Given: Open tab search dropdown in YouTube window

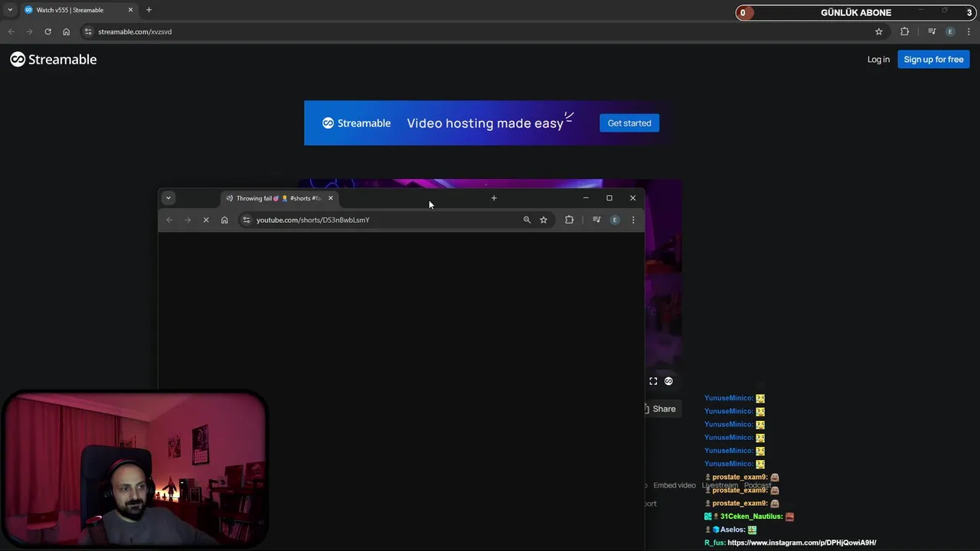Looking at the screenshot, I should pos(168,198).
